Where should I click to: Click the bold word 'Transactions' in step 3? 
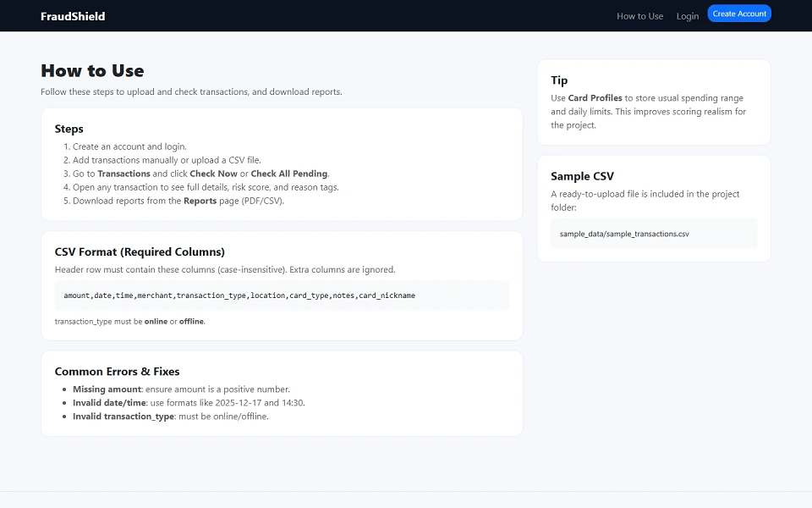(123, 174)
